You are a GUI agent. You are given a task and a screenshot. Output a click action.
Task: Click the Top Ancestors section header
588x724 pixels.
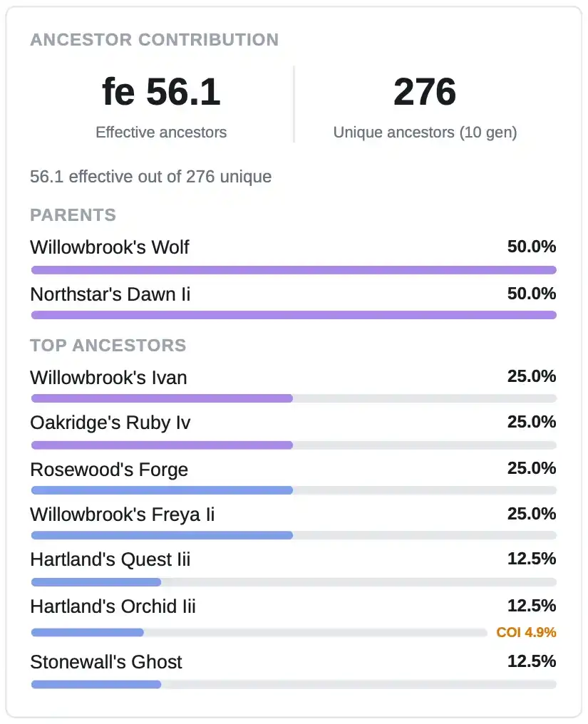108,346
